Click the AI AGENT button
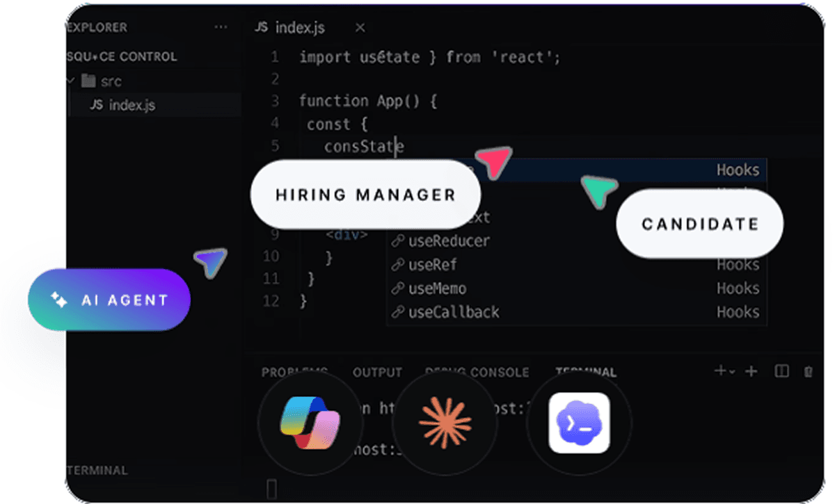The image size is (835, 504). pyautogui.click(x=108, y=300)
